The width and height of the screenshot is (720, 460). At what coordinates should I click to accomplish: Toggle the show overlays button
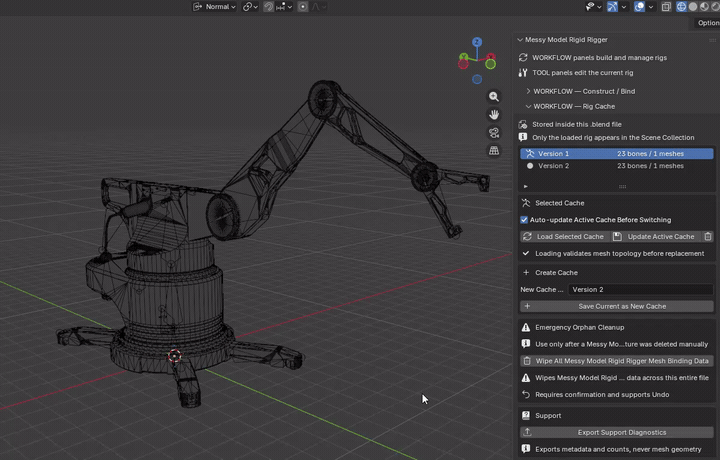[639, 6]
